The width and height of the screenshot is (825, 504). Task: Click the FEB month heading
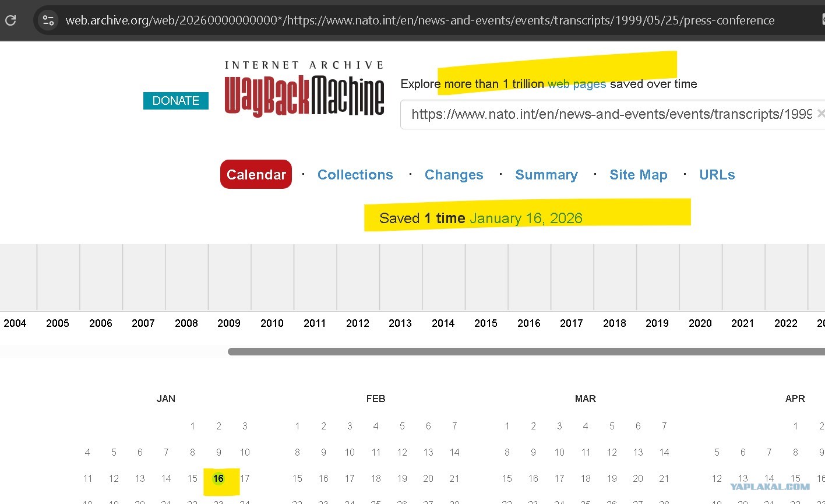[376, 399]
